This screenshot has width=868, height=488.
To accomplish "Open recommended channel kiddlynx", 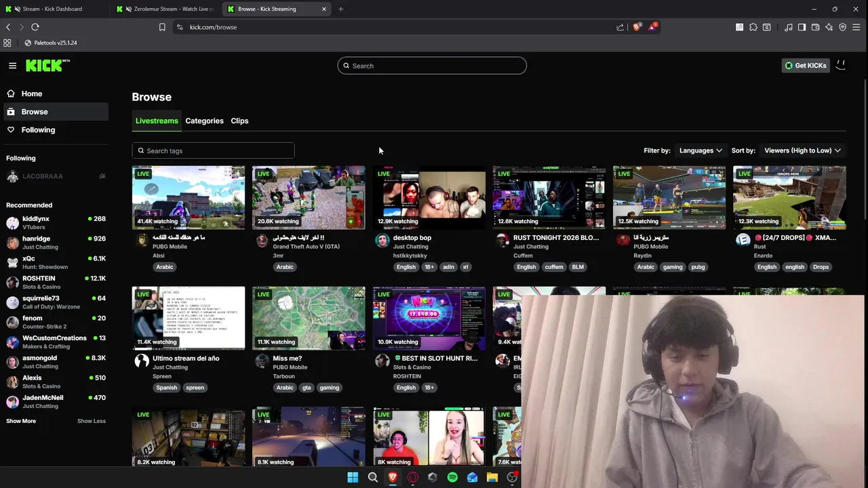I will point(56,223).
